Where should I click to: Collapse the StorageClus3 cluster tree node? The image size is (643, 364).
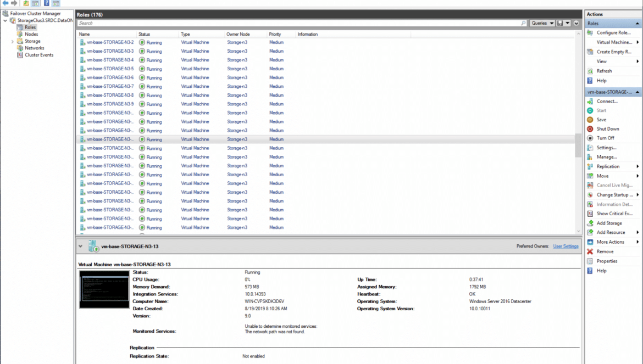pos(5,20)
